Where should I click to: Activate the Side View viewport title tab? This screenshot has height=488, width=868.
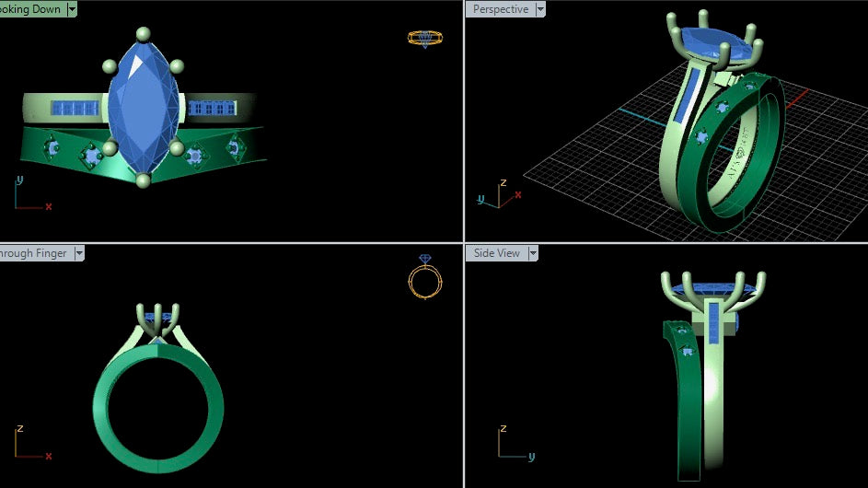pyautogui.click(x=496, y=253)
